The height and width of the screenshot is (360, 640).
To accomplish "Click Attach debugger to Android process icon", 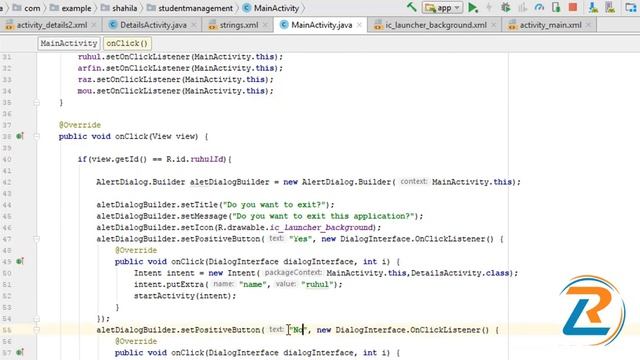I will click(x=556, y=7).
